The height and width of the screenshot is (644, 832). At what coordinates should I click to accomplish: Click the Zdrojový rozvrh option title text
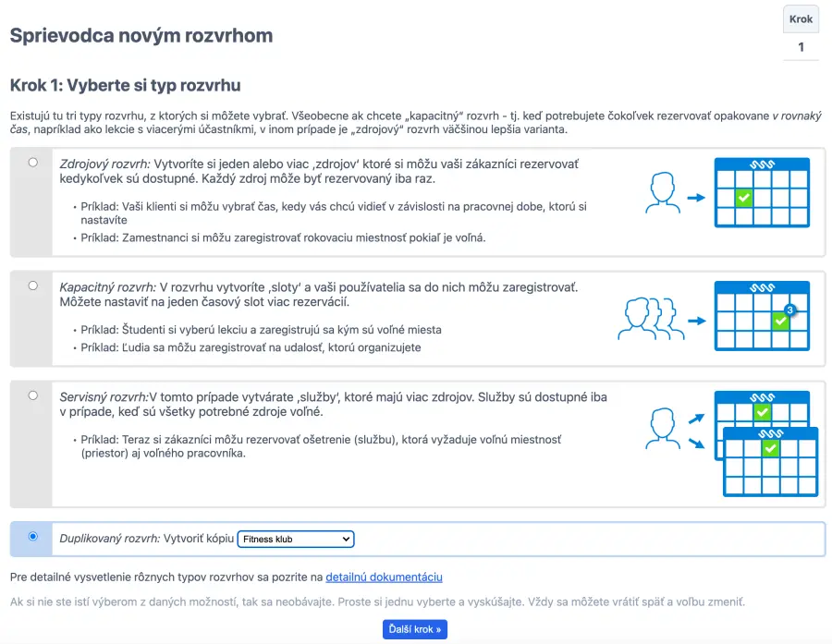[x=105, y=163]
